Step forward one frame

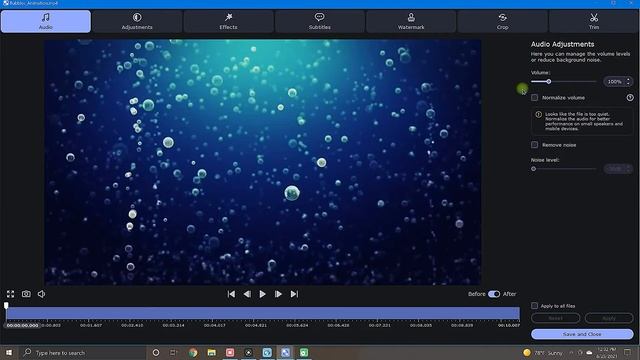pos(278,294)
